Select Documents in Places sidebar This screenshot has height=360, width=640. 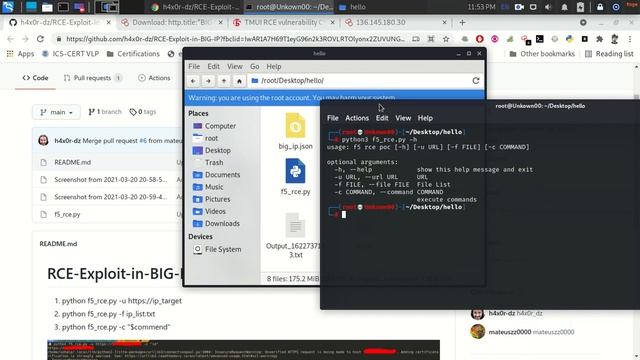click(x=222, y=175)
